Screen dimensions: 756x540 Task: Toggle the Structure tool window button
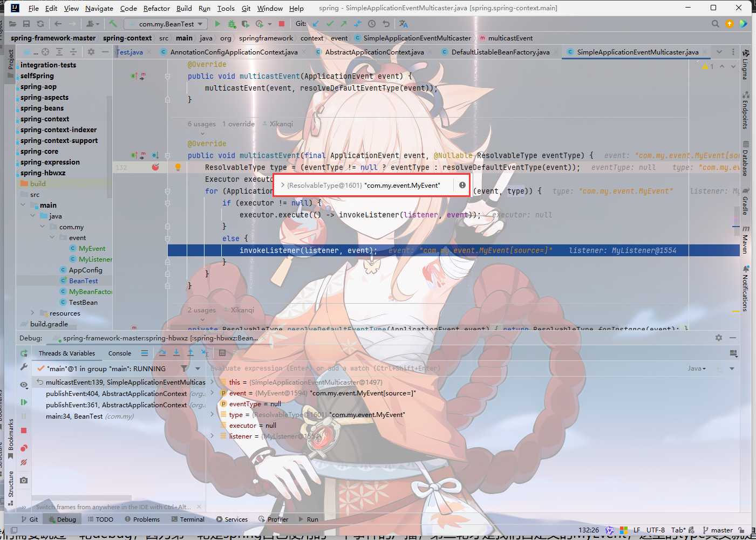coord(11,489)
